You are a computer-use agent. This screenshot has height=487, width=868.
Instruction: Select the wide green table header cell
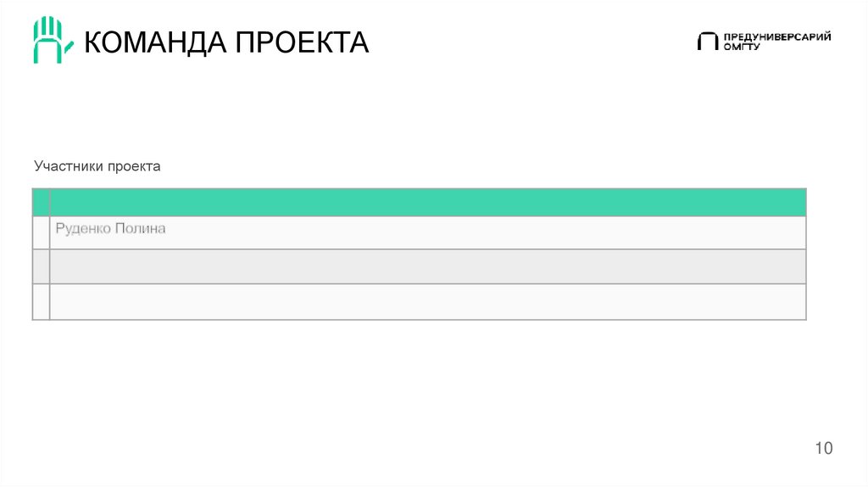click(x=428, y=202)
